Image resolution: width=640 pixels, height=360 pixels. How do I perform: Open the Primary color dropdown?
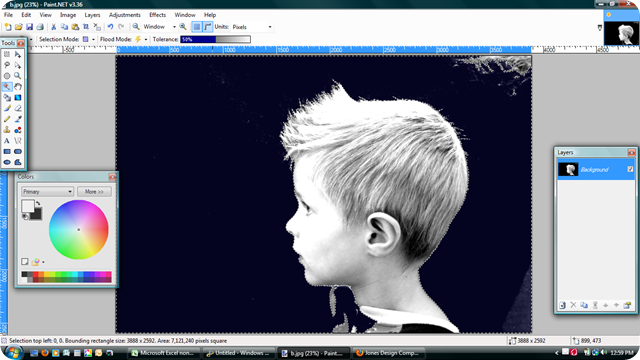coord(47,191)
